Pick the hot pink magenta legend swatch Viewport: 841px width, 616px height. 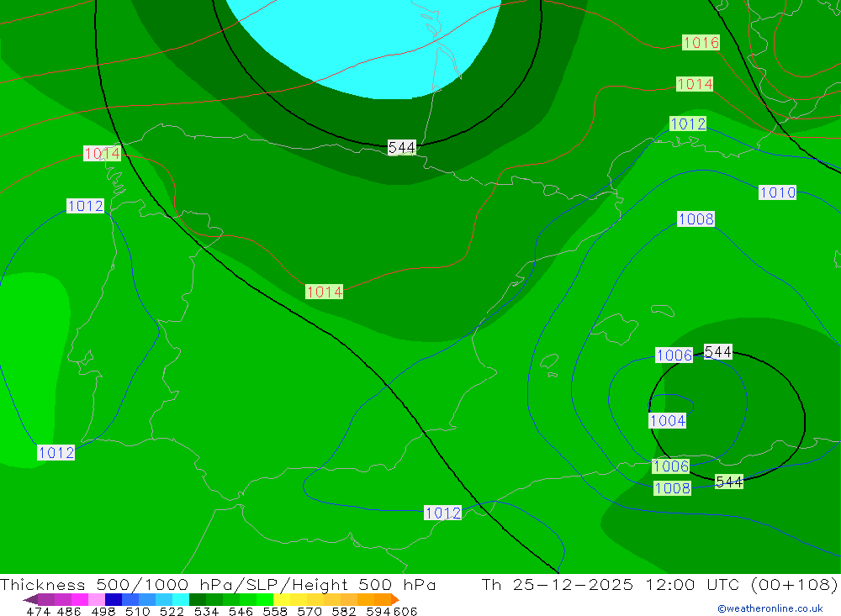click(80, 599)
